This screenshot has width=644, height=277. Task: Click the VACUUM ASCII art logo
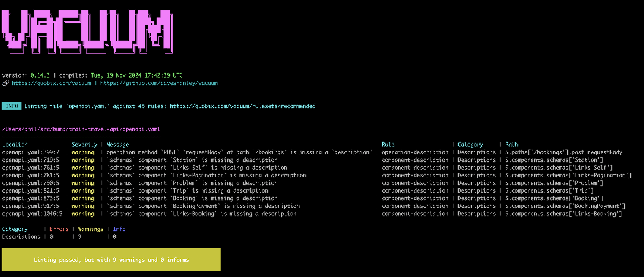click(x=87, y=32)
